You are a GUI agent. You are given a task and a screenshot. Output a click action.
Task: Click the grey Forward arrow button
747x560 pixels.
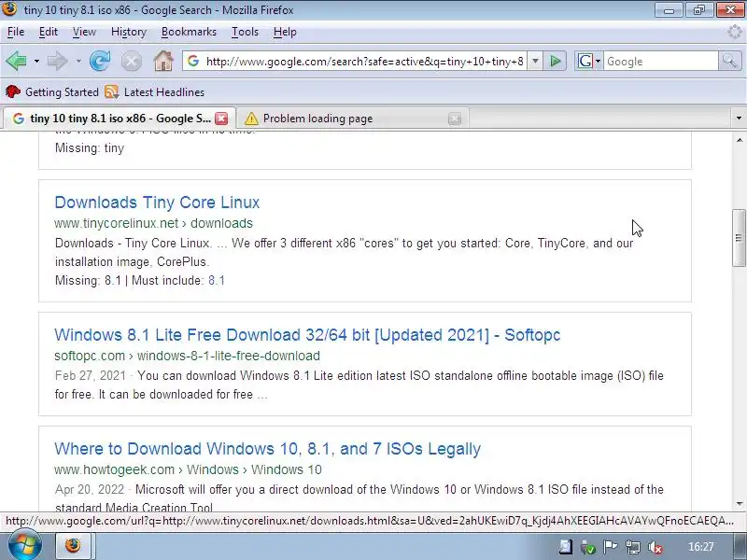click(57, 61)
